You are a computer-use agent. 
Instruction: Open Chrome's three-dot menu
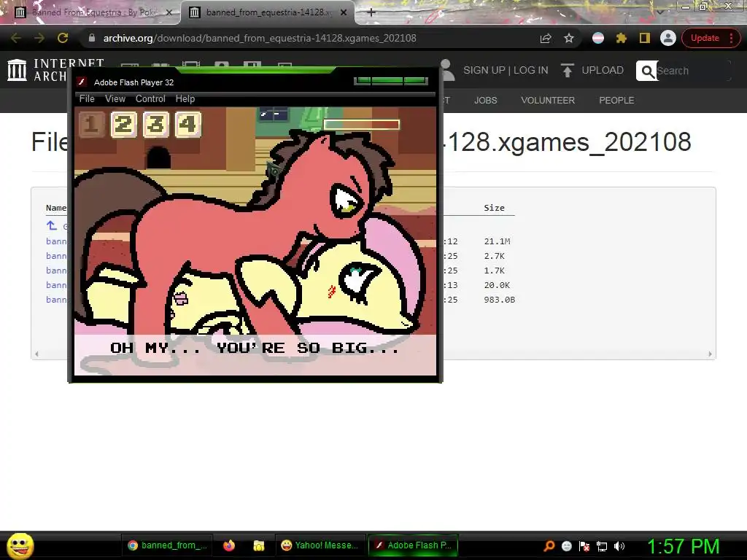[731, 38]
